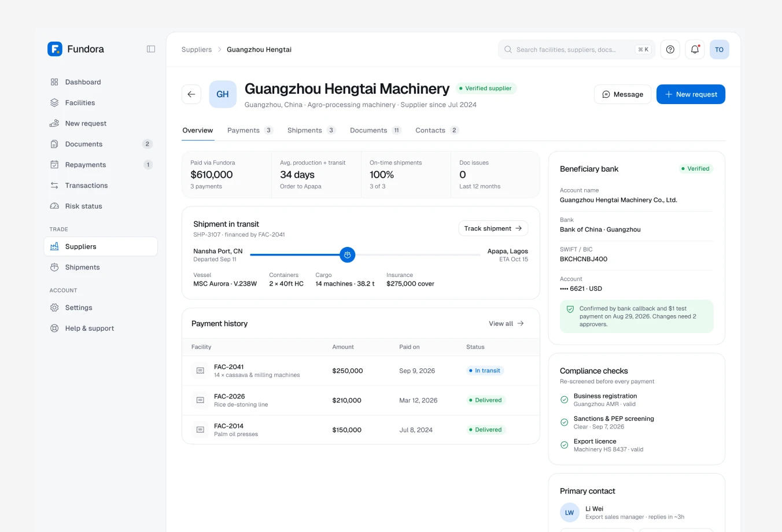Click the FAC-2014 row document icon
This screenshot has width=782, height=532.
[x=200, y=430]
